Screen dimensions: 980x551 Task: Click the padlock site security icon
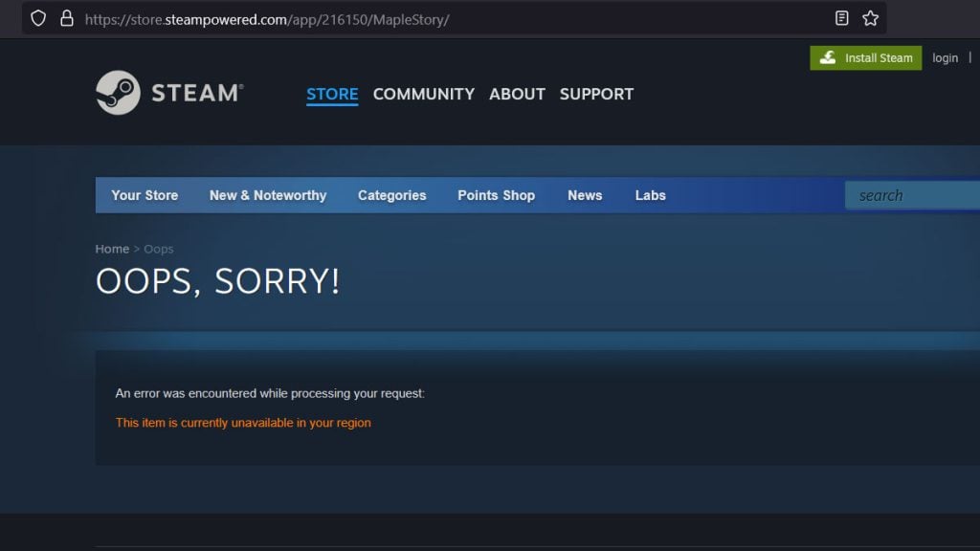(x=64, y=17)
